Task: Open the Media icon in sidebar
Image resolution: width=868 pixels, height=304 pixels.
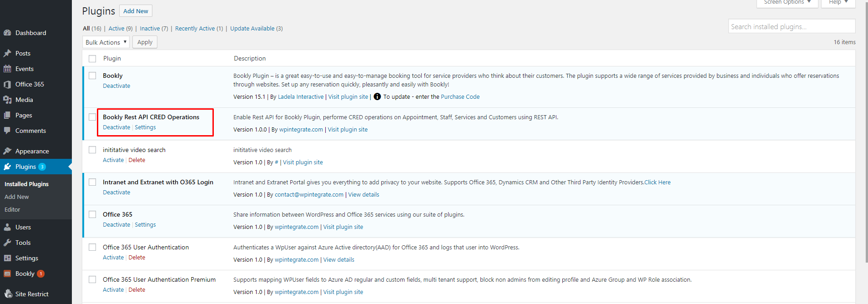Action: pos(7,100)
